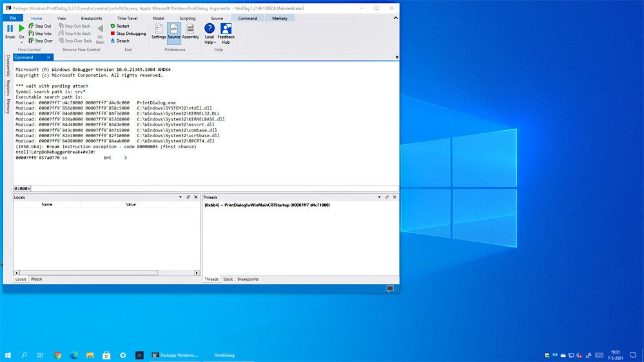
Task: Switch to the Watch bottom tab
Action: point(36,279)
